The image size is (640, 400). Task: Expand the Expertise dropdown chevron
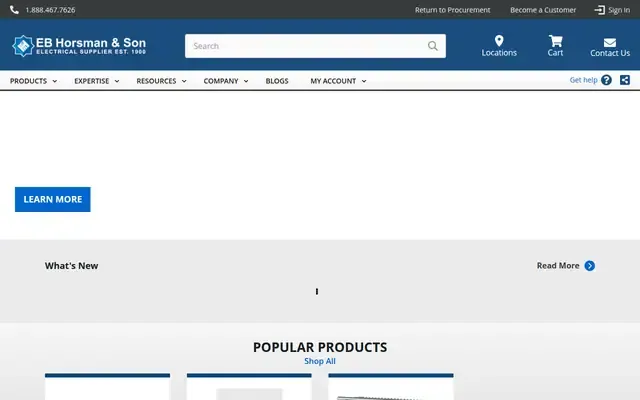pyautogui.click(x=117, y=81)
